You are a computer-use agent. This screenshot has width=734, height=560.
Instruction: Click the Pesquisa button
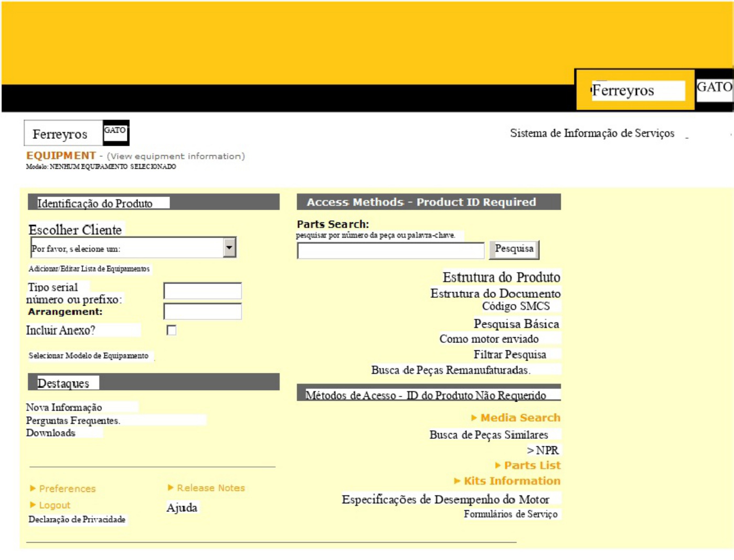pos(514,250)
